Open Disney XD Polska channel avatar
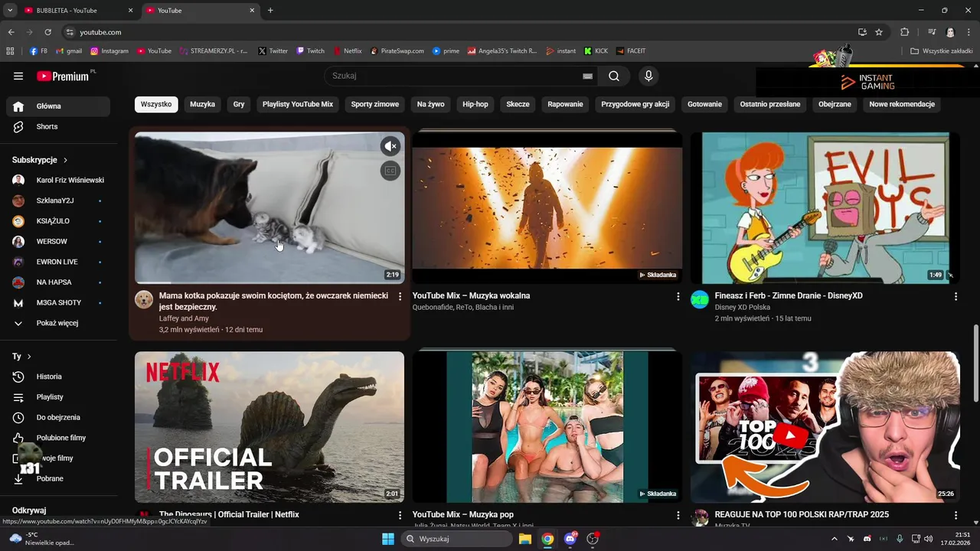The image size is (980, 551). point(700,299)
